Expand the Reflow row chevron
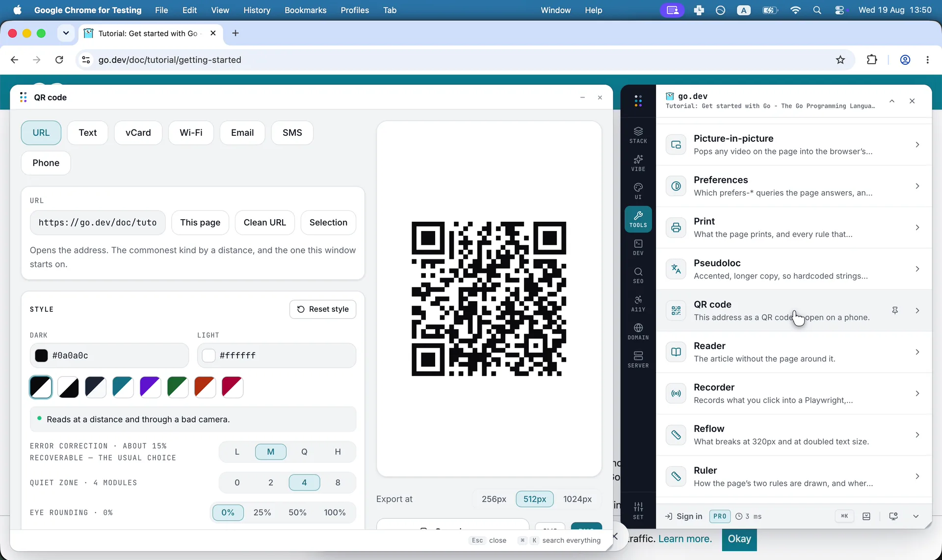Image resolution: width=942 pixels, height=560 pixels. point(917,435)
